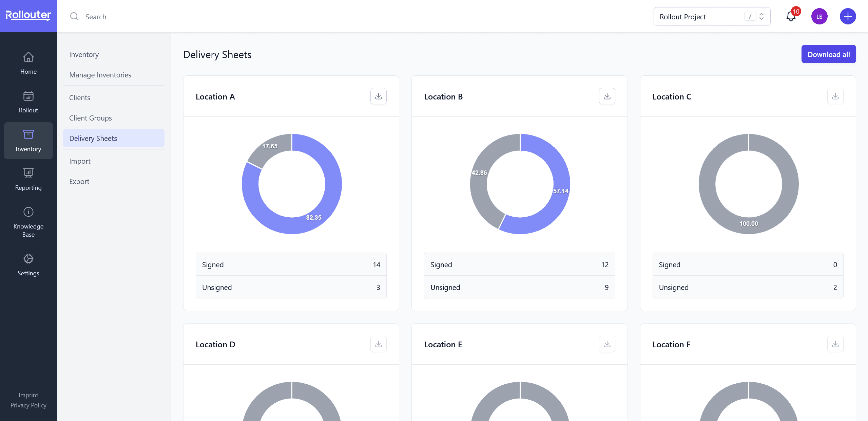Download the Location A delivery sheet
The width and height of the screenshot is (868, 421).
click(379, 96)
